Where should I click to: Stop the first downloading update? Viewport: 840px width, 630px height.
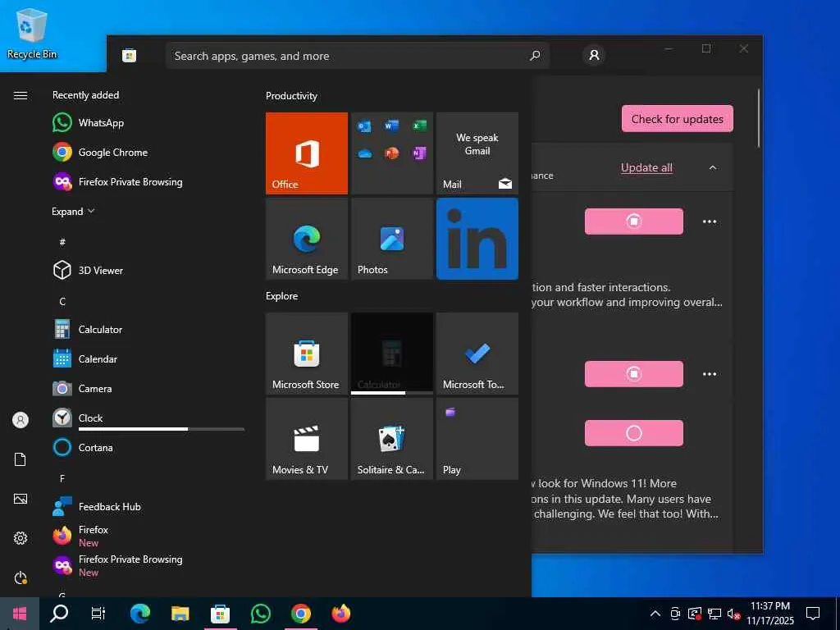(634, 221)
